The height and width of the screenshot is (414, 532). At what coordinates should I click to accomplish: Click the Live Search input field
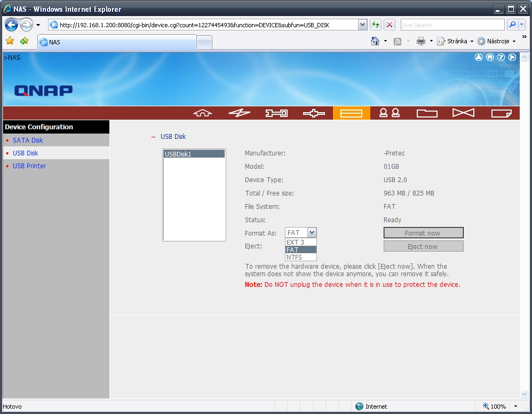pyautogui.click(x=452, y=25)
